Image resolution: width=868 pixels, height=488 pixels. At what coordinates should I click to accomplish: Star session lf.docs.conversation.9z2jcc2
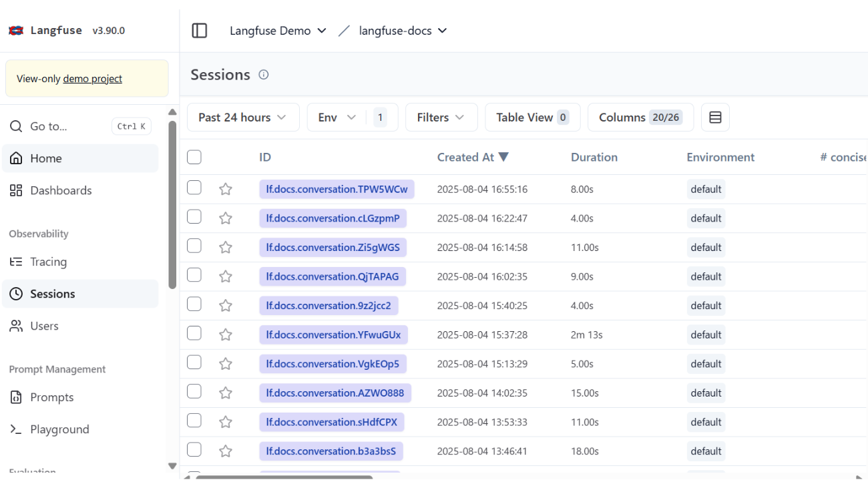pos(226,306)
